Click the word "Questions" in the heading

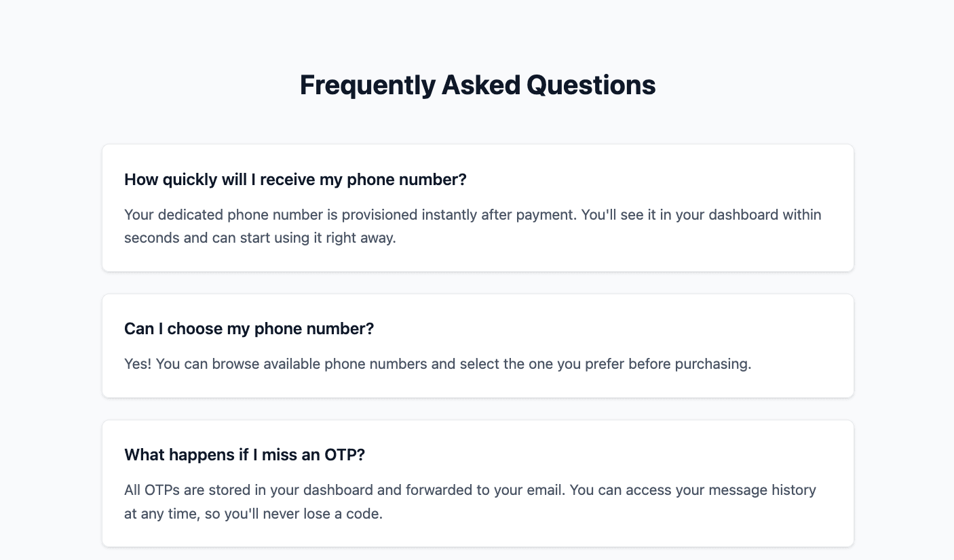click(x=591, y=85)
